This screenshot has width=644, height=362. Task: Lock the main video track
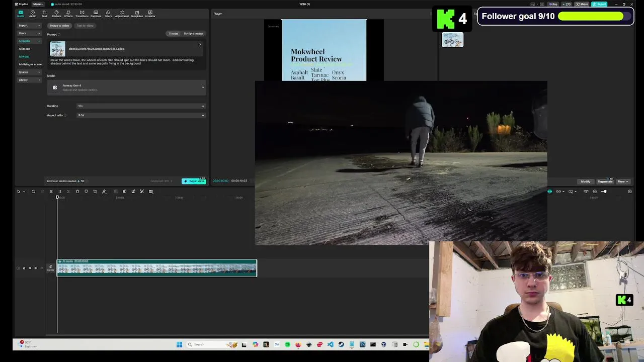[x=24, y=268]
